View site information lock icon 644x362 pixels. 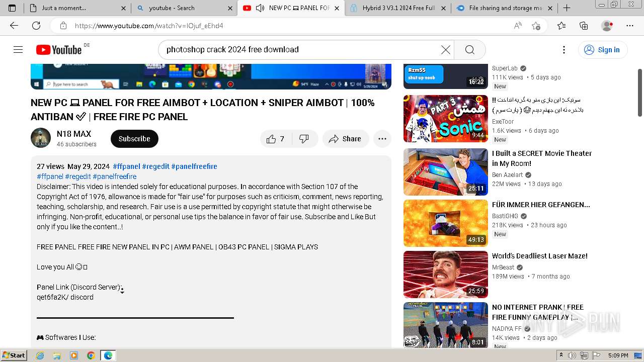(x=63, y=26)
